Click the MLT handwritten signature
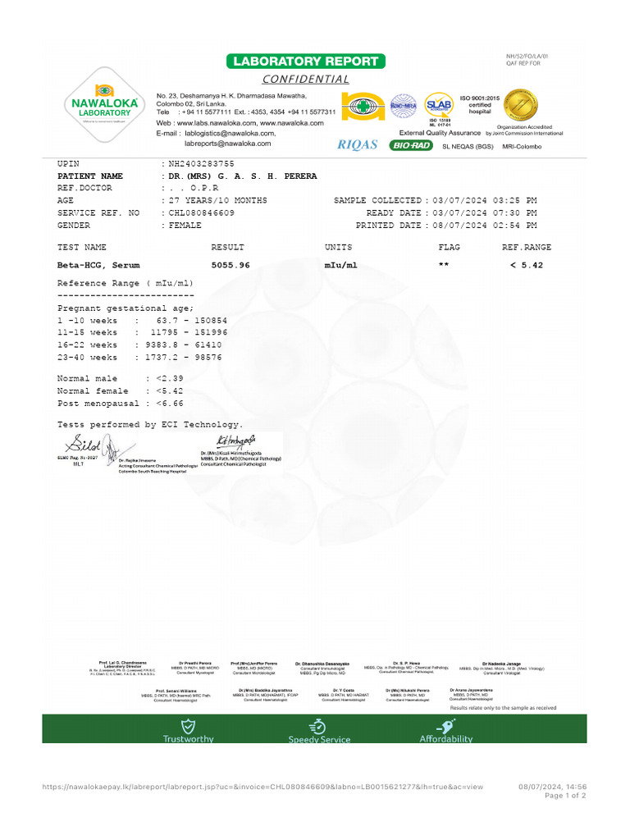 click(x=83, y=445)
